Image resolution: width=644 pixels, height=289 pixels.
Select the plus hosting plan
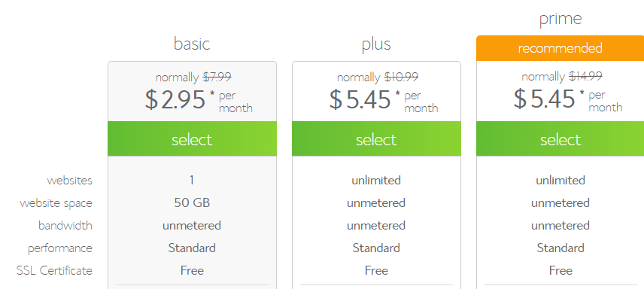(376, 139)
